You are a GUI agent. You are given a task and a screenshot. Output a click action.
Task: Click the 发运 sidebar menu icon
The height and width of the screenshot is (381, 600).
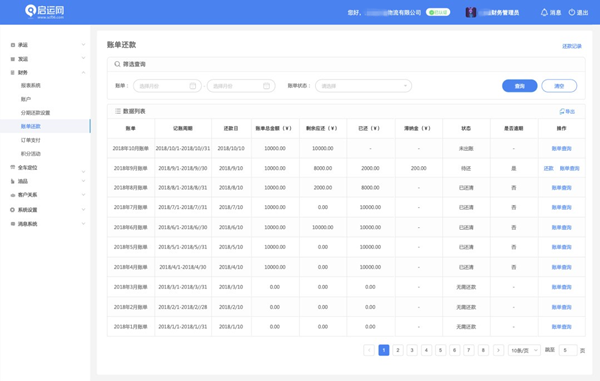point(13,59)
